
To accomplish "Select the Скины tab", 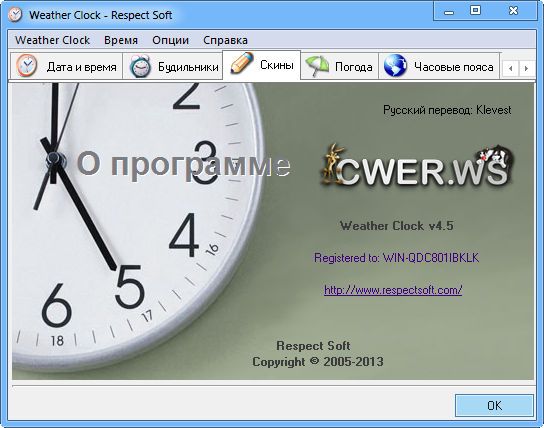I will 262,65.
